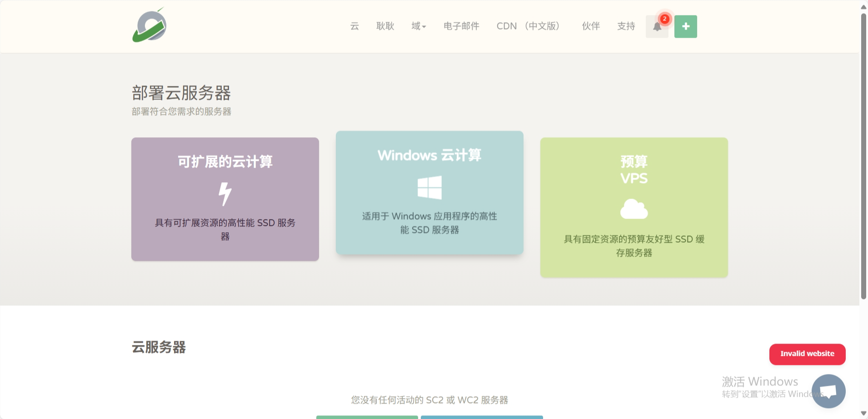The height and width of the screenshot is (419, 868).
Task: Open the notifications bell
Action: pos(657,27)
